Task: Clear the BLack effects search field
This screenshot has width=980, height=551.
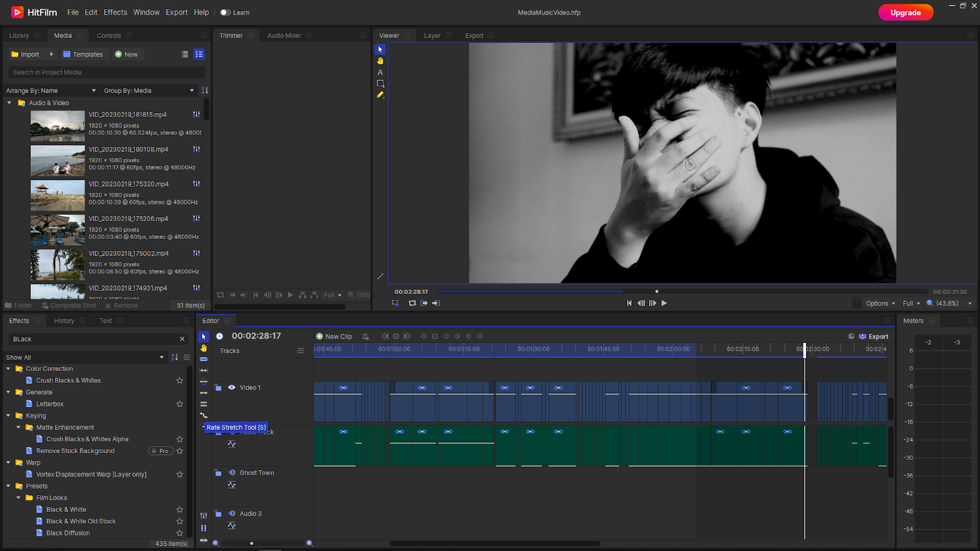Action: [x=182, y=339]
